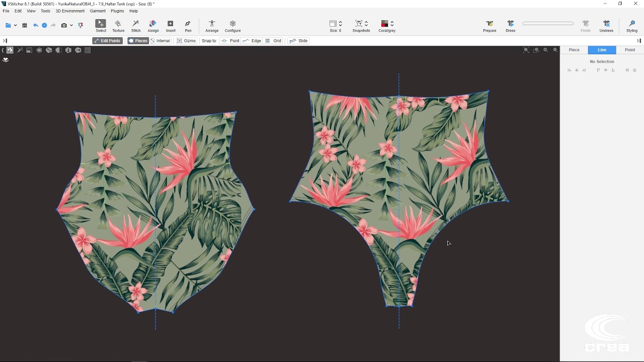Viewport: 644px width, 362px height.
Task: Open Coral/grey colorway stepper arrows
Action: click(392, 24)
